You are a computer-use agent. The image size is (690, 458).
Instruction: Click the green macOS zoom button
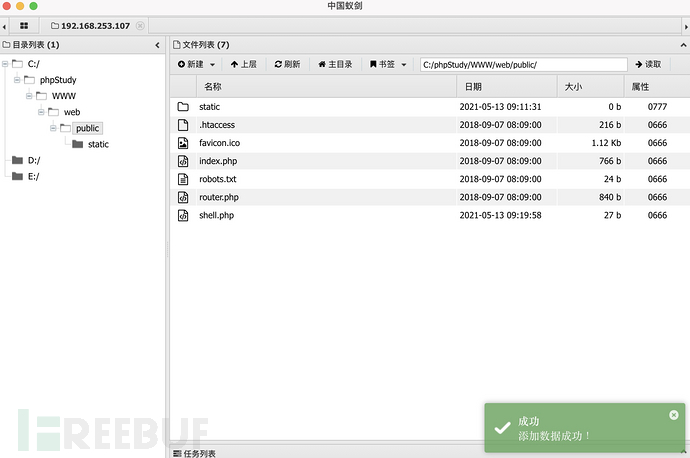(33, 6)
